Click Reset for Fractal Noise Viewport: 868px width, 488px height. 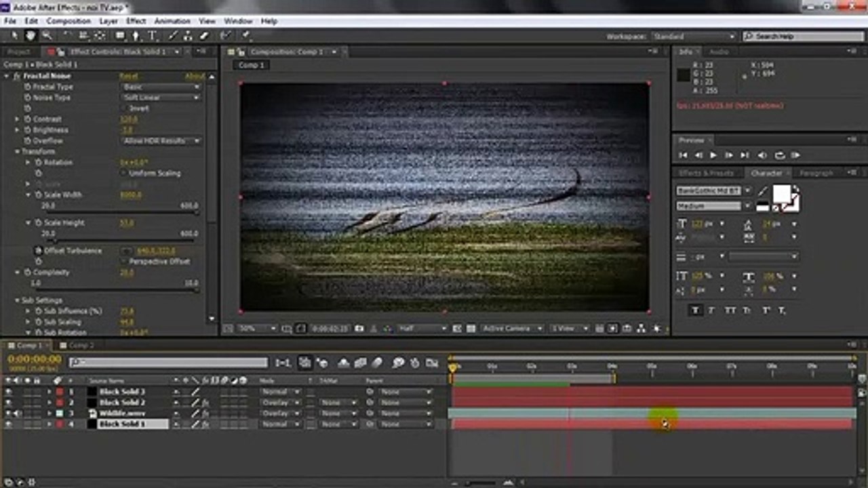tap(128, 76)
